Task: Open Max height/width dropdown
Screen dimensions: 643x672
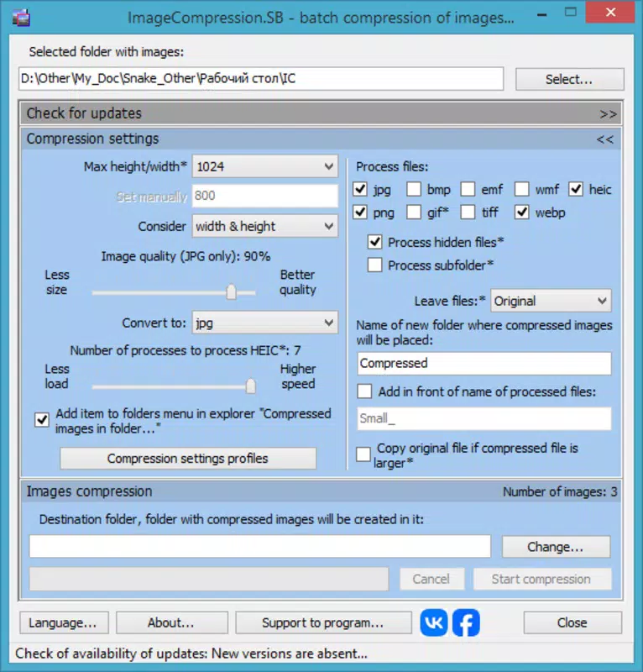Action: coord(265,166)
